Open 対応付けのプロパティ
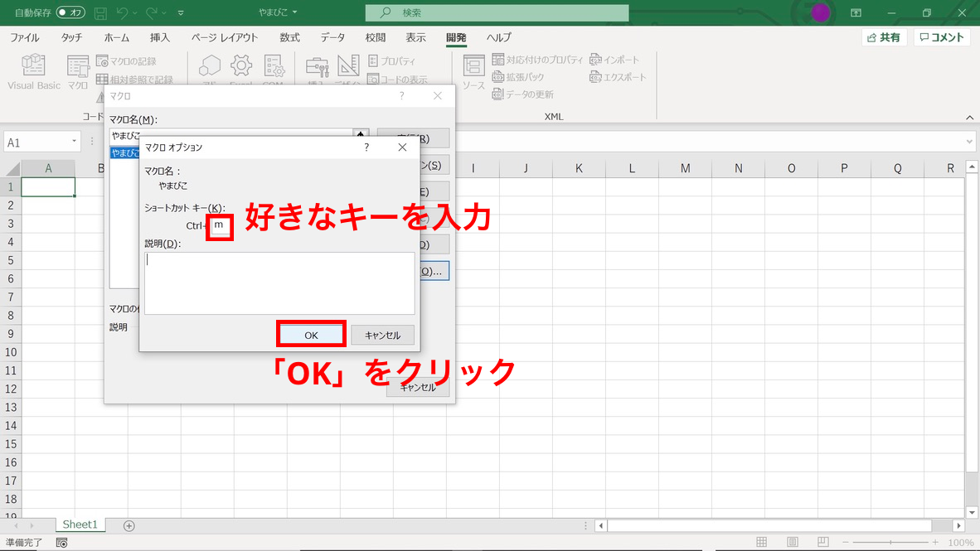The height and width of the screenshot is (551, 980). (537, 60)
